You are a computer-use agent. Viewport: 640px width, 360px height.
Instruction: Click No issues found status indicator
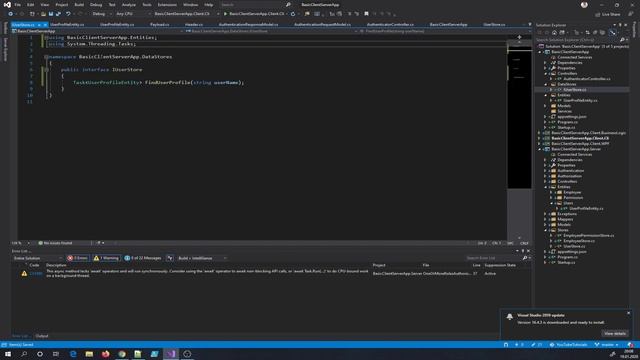[55, 243]
